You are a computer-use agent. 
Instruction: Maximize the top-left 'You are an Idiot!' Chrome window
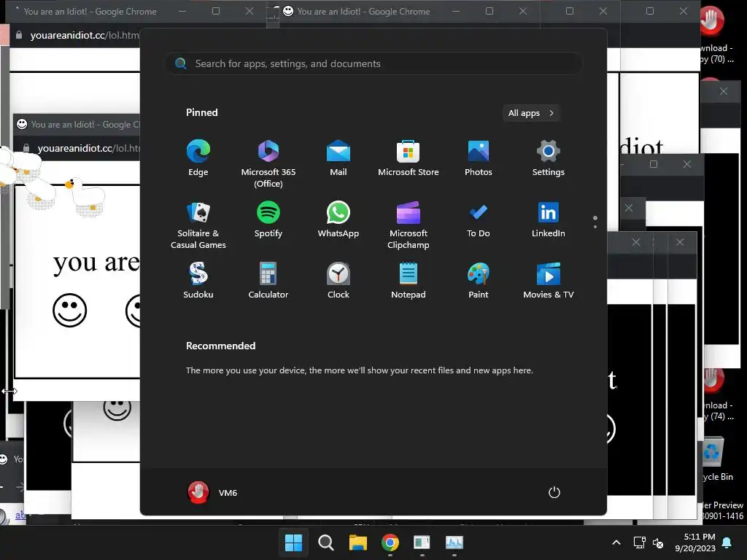click(x=216, y=11)
